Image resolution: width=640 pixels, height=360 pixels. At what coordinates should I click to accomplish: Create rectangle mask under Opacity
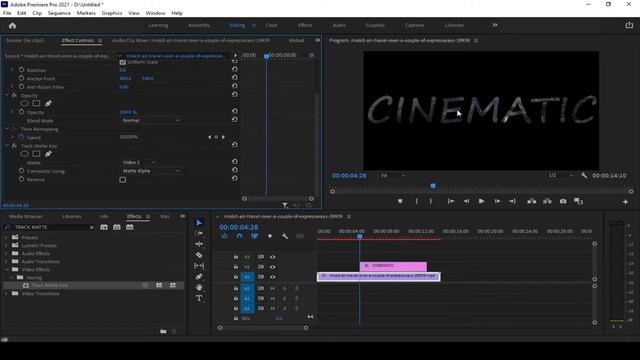pos(36,103)
